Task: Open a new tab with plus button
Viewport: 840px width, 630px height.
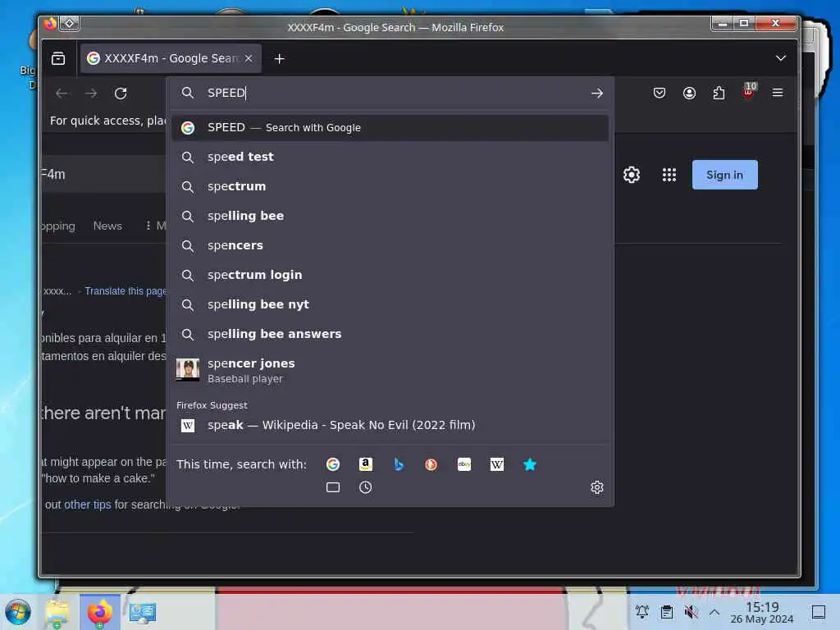Action: tap(279, 58)
